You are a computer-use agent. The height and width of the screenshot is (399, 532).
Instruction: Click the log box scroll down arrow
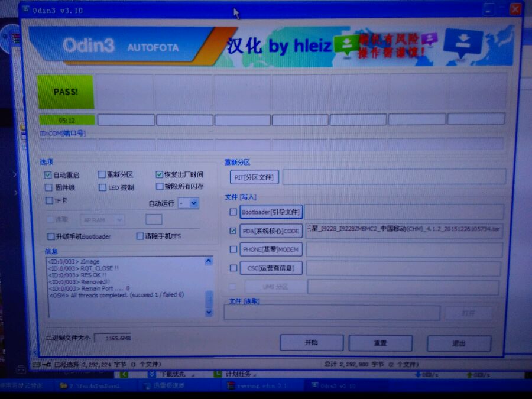209,312
